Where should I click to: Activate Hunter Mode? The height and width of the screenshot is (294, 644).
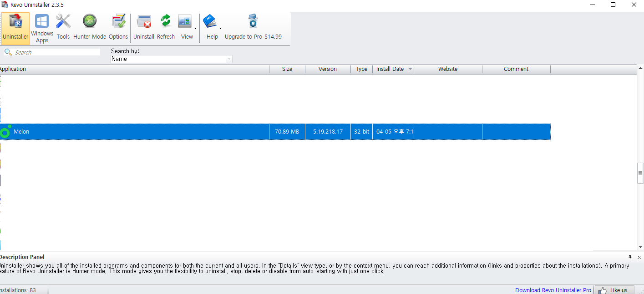(x=90, y=28)
